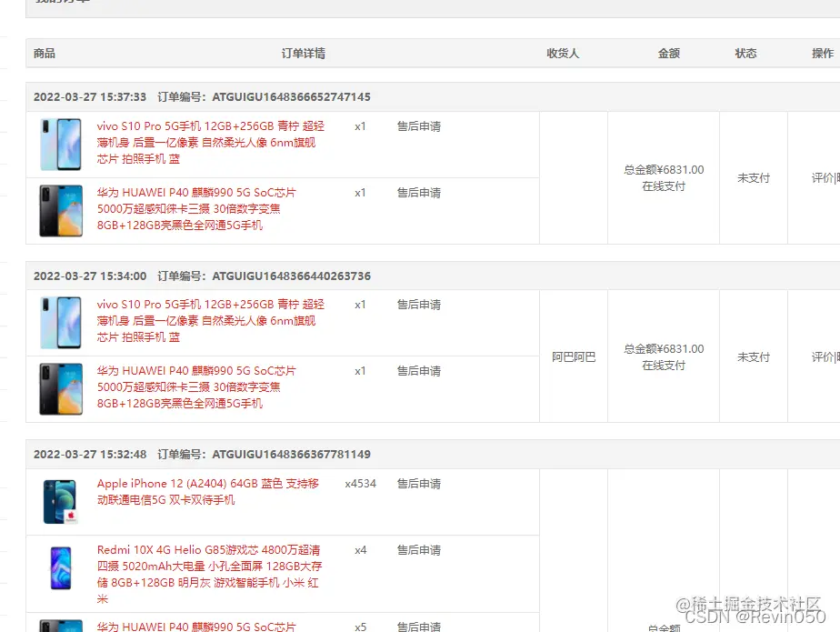This screenshot has width=840, height=632.
Task: Click the 金额 column header
Action: [x=668, y=53]
